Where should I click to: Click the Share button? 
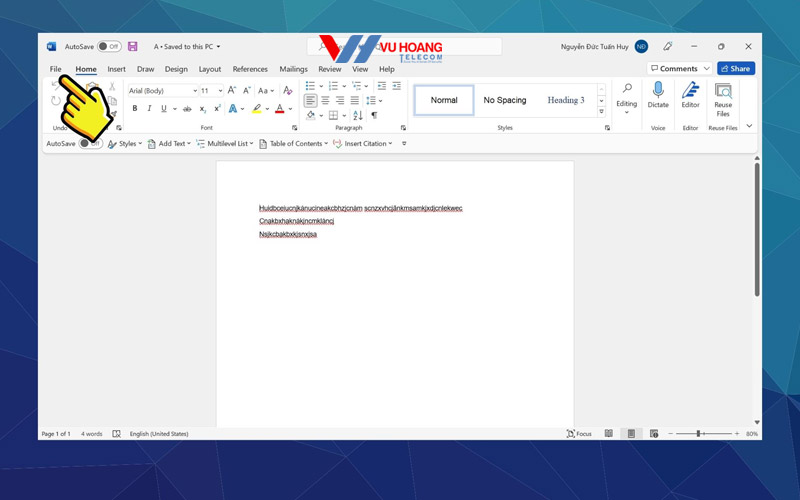click(x=736, y=69)
